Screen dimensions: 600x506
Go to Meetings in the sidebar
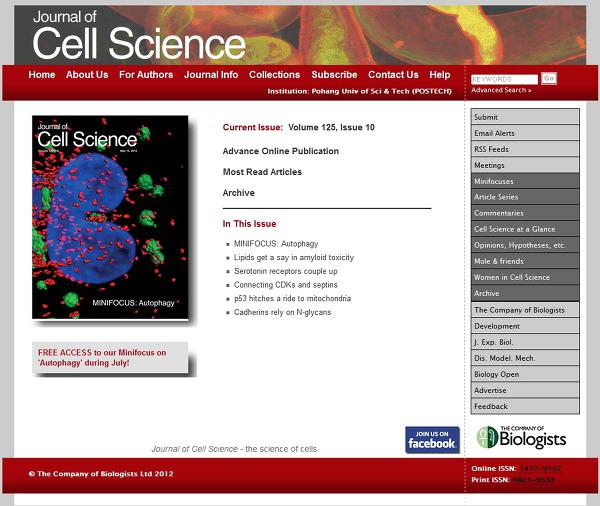coord(525,165)
